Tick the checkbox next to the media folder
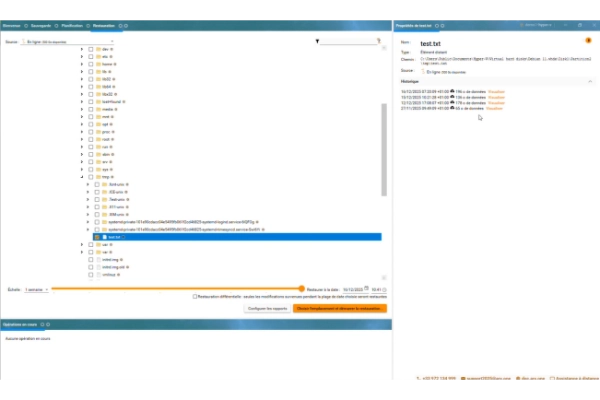This screenshot has width=600, height=400. pos(91,110)
